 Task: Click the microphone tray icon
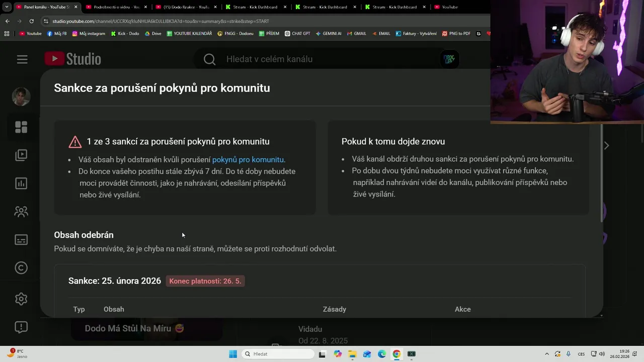pyautogui.click(x=569, y=354)
